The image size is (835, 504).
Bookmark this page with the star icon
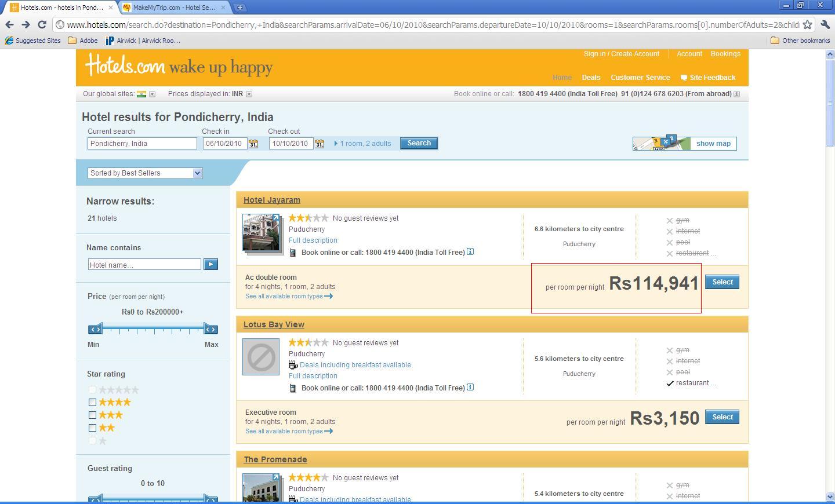[x=807, y=25]
